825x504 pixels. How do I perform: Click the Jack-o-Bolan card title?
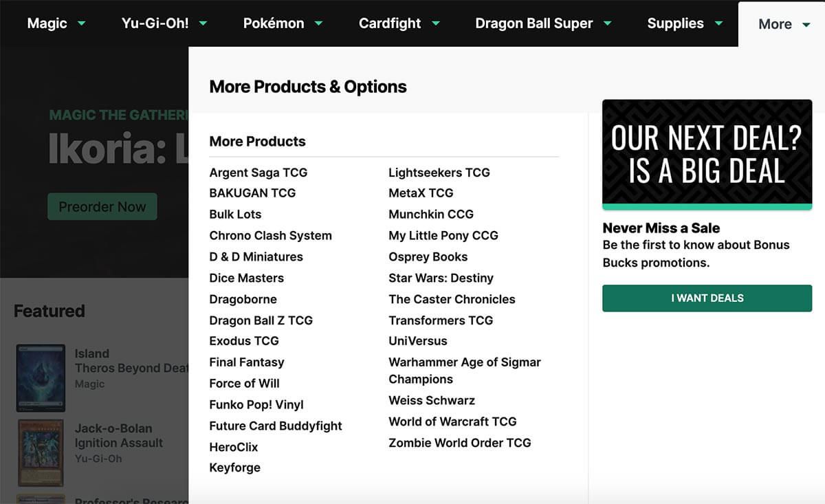[x=113, y=428]
